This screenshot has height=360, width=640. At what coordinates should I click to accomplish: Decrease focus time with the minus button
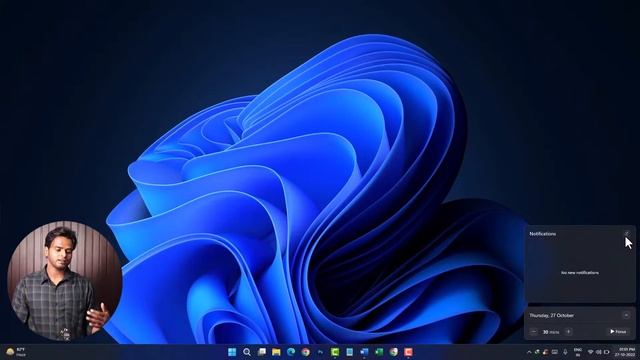pos(534,332)
